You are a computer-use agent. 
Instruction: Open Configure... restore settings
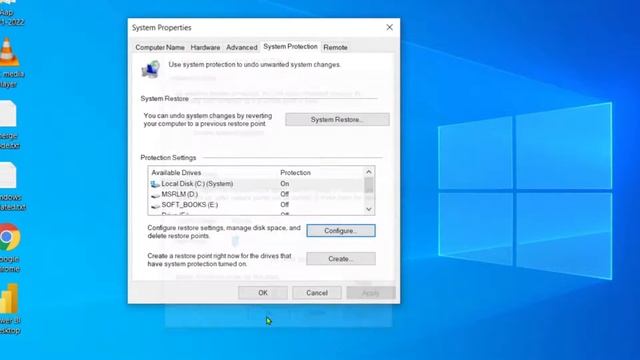(341, 231)
